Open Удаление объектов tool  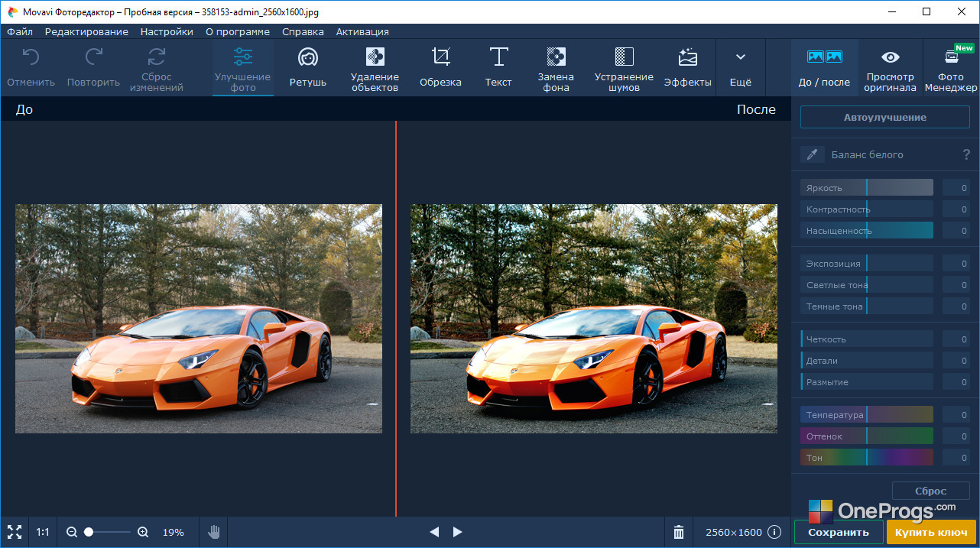(375, 69)
